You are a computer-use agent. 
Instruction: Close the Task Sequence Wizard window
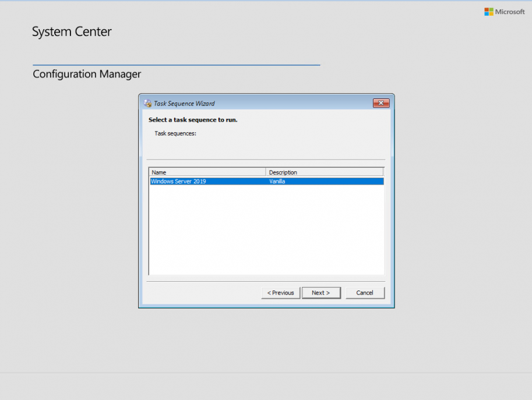[x=380, y=102]
